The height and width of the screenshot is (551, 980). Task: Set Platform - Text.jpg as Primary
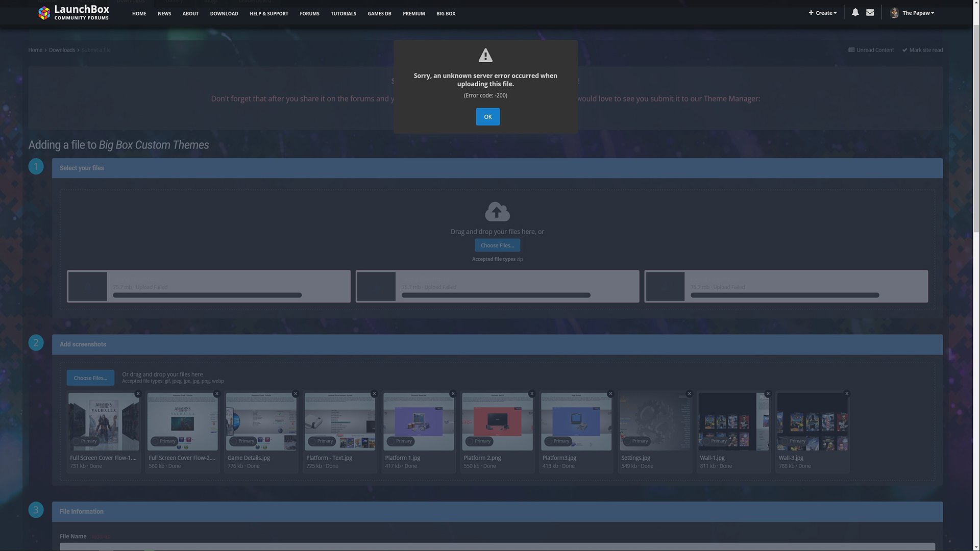tap(322, 441)
